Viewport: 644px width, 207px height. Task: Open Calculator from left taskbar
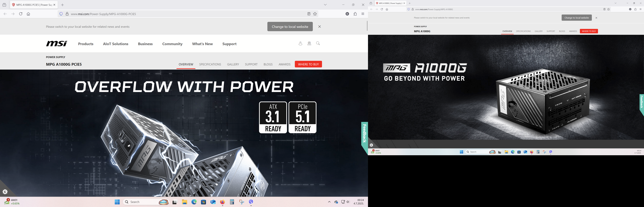(x=232, y=202)
